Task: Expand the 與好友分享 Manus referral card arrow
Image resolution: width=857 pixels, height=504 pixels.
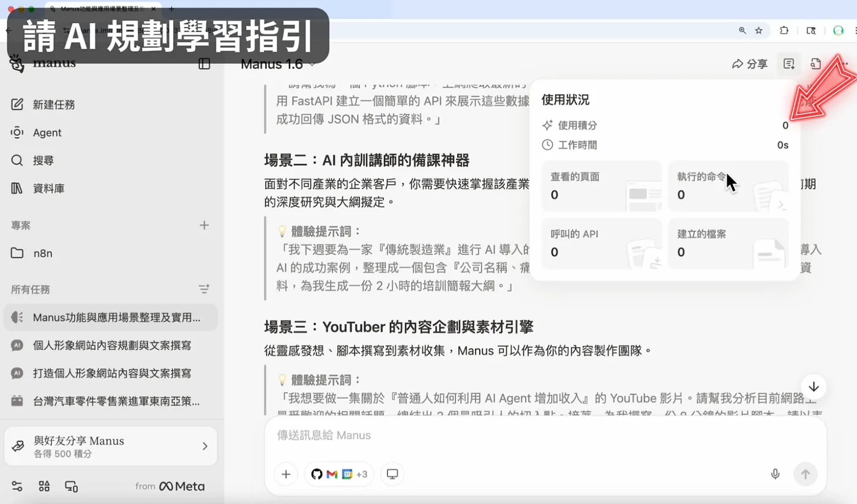Action: [x=205, y=447]
